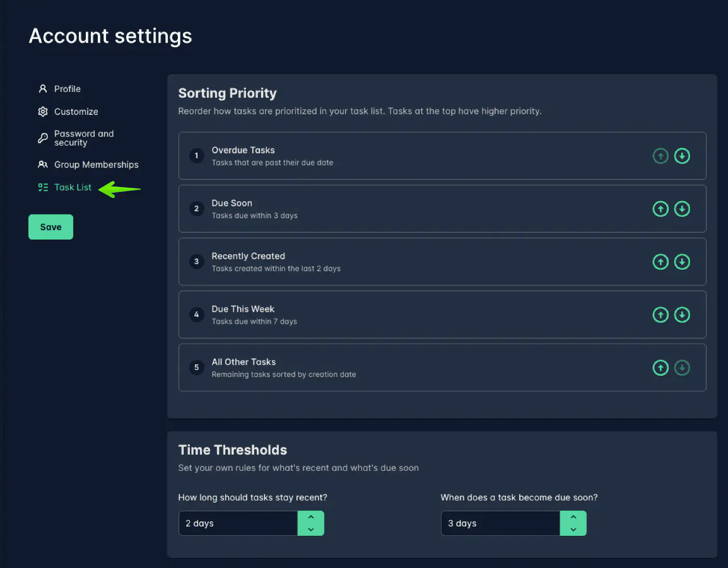Open the Profile settings section
Screen dimensions: 728x568
67,89
